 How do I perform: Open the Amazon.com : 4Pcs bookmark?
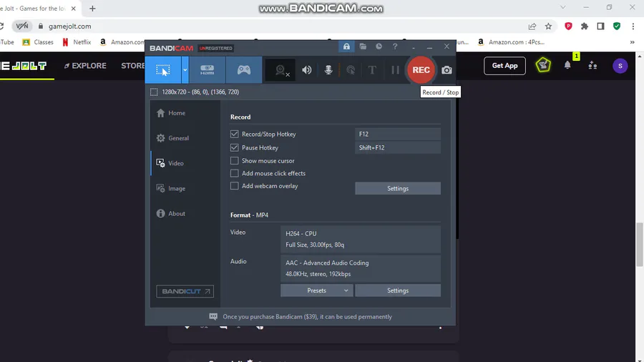pyautogui.click(x=511, y=42)
